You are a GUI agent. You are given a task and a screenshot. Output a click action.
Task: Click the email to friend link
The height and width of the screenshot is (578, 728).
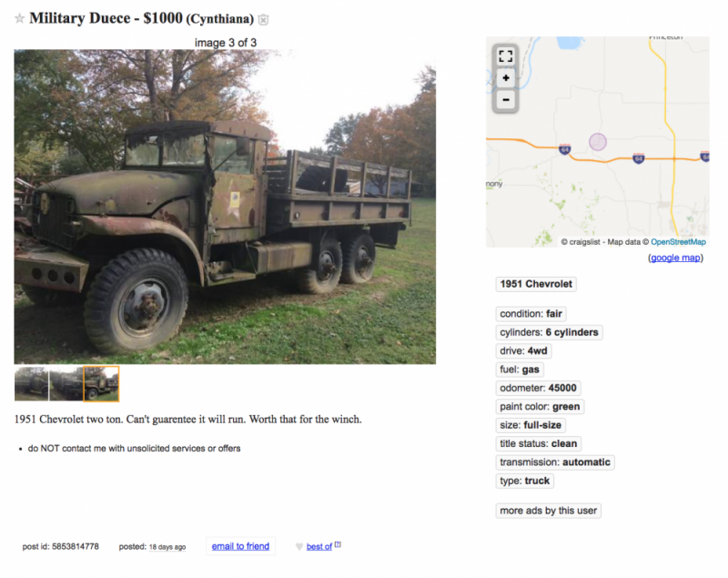(x=240, y=546)
